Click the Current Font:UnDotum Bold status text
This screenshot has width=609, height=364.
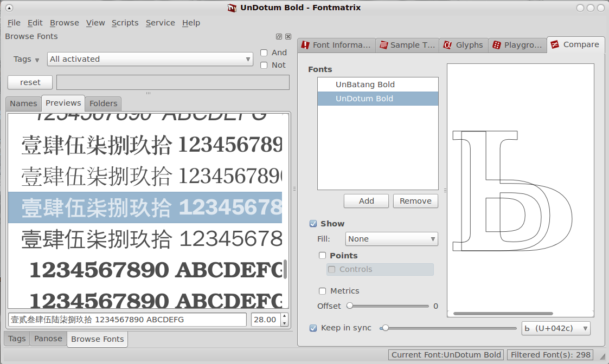coord(446,355)
